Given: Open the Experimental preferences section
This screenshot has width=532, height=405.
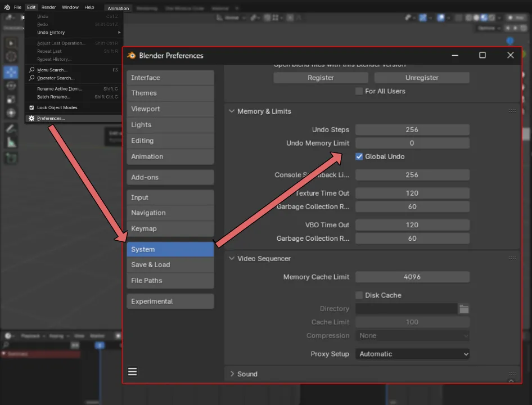Looking at the screenshot, I should point(170,301).
